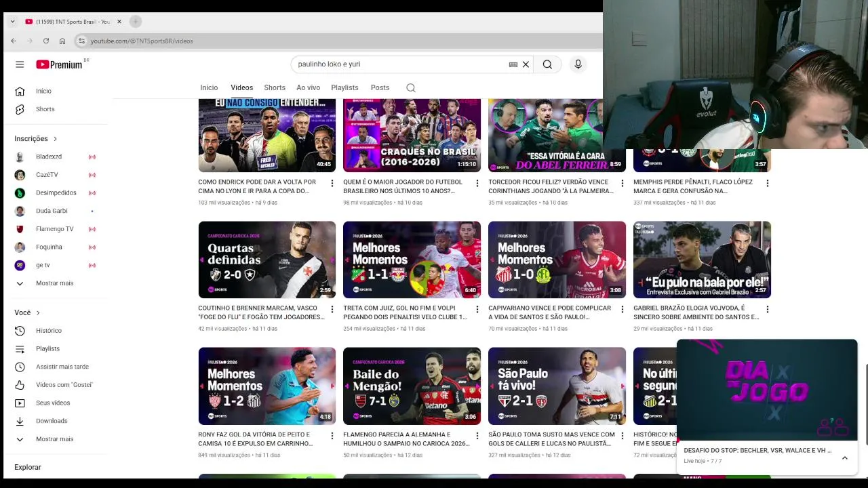Open Shorts in the sidebar

(x=45, y=109)
